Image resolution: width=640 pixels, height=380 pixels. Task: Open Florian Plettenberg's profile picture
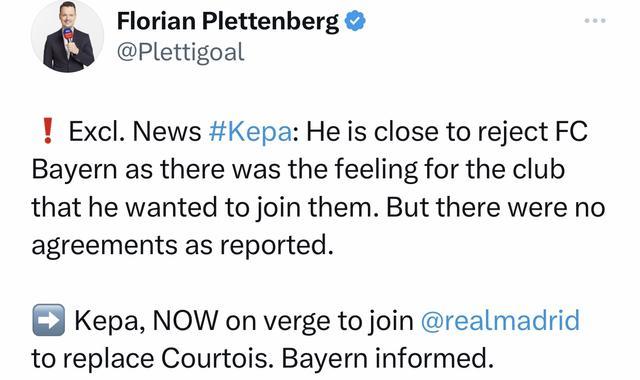[67, 36]
